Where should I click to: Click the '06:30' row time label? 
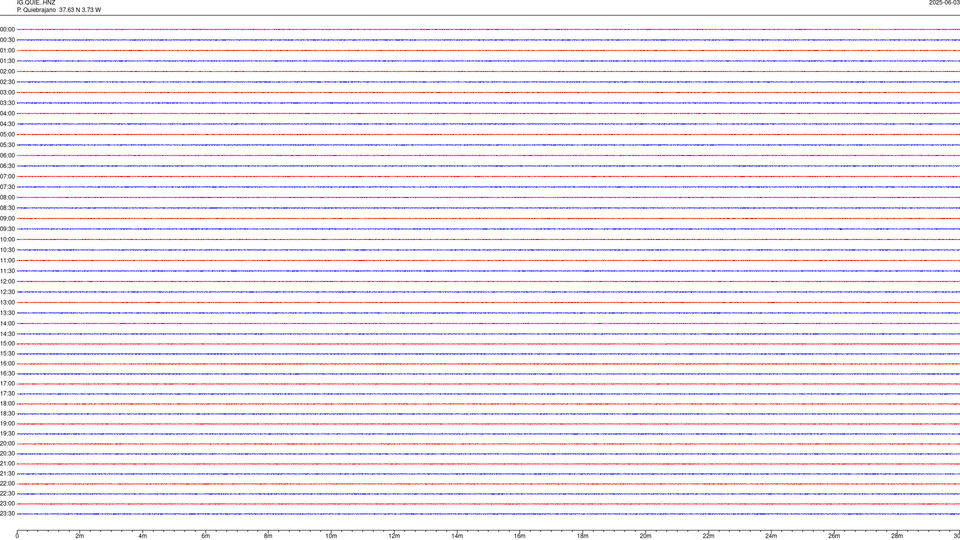click(7, 166)
